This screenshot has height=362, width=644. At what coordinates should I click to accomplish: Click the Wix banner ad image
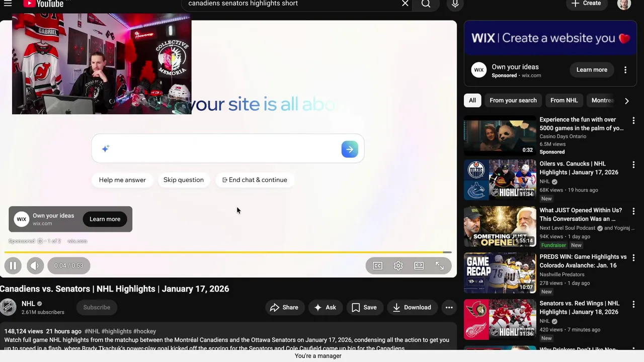pyautogui.click(x=550, y=38)
